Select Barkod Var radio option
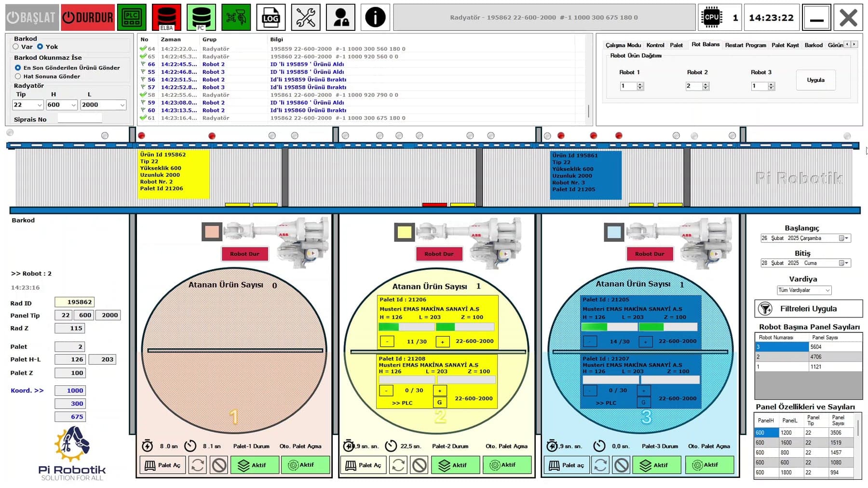Screen dimensions: 868x488 coord(16,47)
